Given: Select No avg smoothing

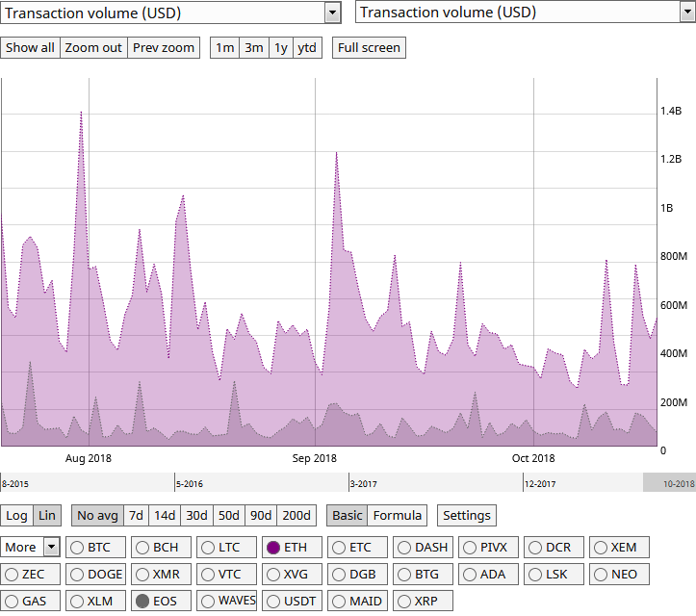Looking at the screenshot, I should click(x=97, y=515).
